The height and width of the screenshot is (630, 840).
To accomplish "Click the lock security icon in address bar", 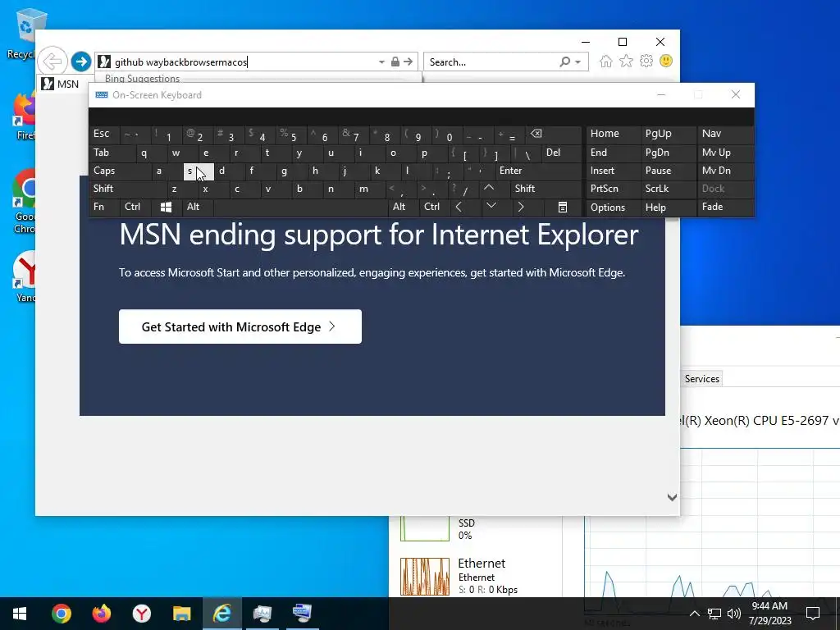I will 395,62.
